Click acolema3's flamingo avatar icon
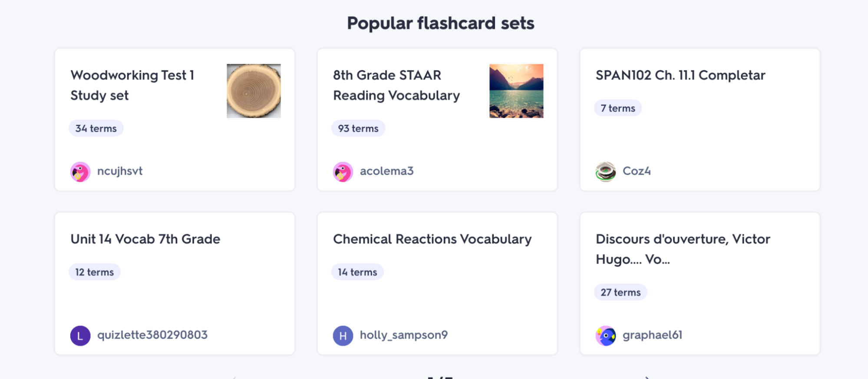The width and height of the screenshot is (868, 379). [343, 171]
